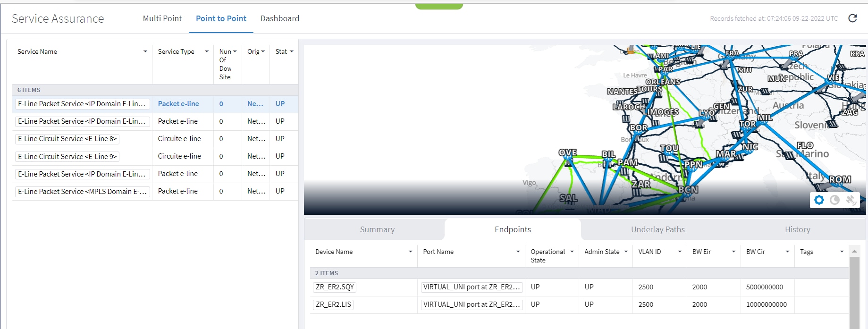Open Operational State column menu

[572, 252]
